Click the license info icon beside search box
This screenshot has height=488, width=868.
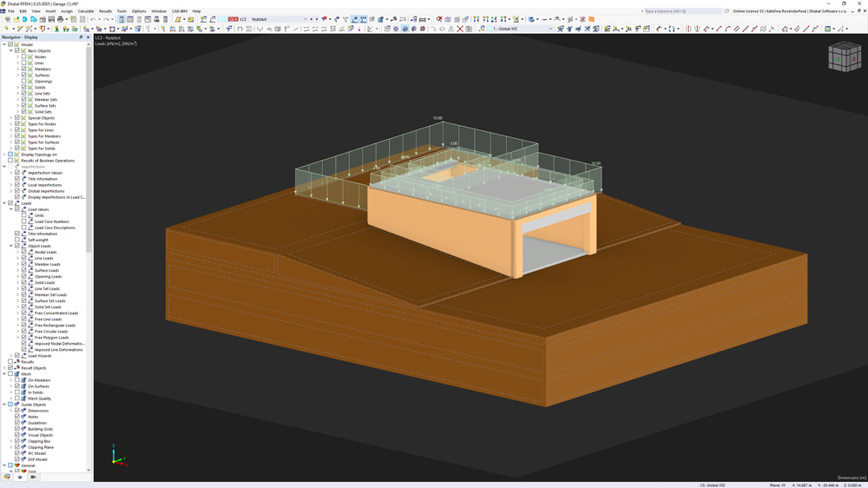(x=727, y=11)
